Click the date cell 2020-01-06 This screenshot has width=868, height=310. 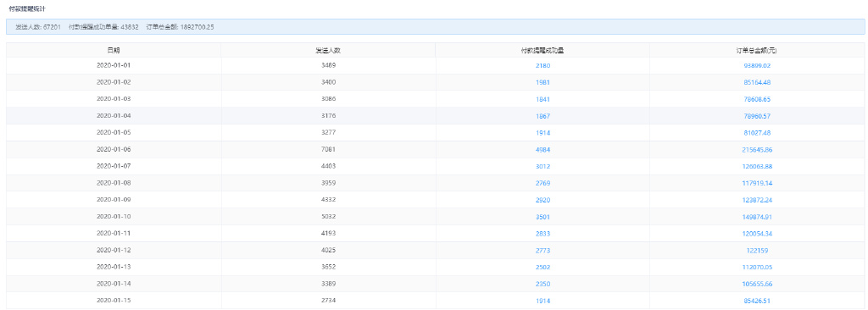pyautogui.click(x=114, y=149)
